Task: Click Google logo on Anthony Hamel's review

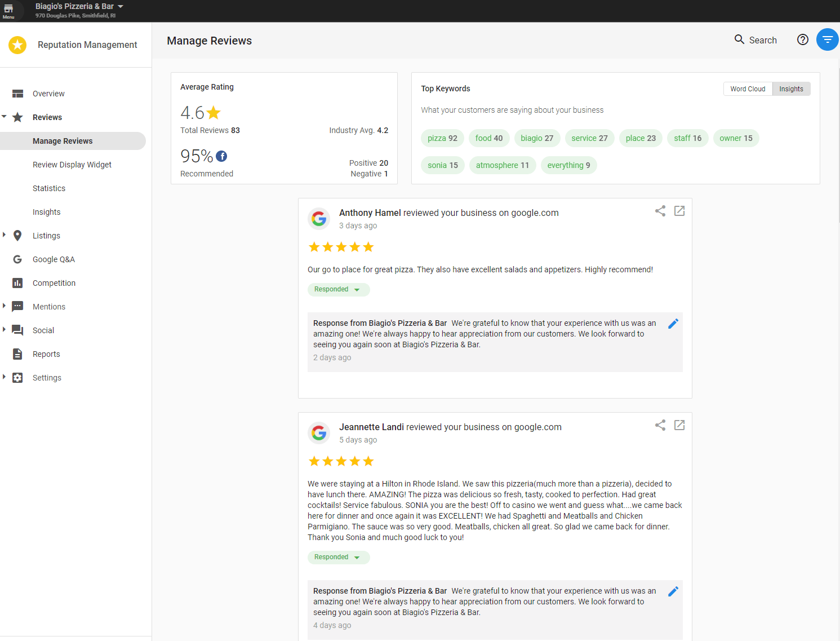Action: 319,219
